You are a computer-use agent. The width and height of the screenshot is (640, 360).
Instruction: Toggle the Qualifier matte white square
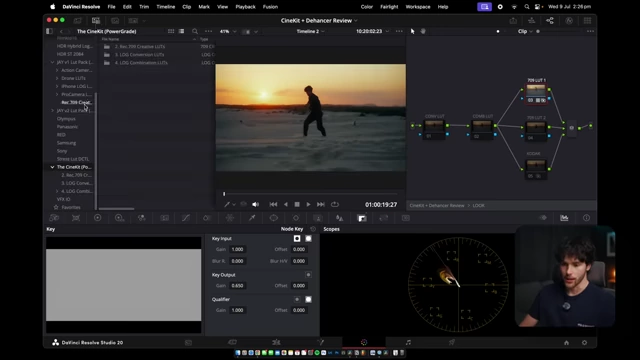(308, 299)
